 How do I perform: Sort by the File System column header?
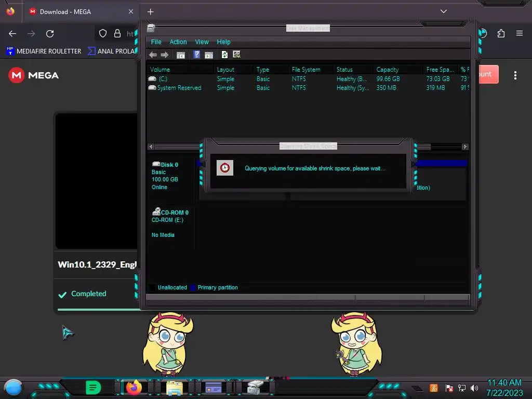pos(312,70)
